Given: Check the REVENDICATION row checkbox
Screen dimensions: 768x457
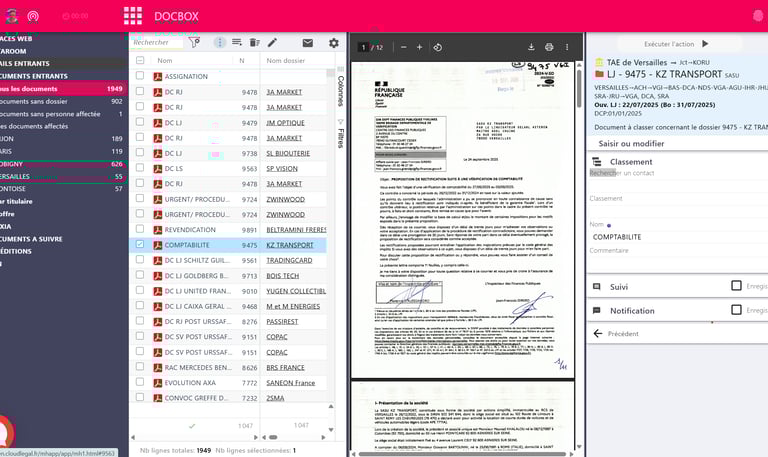Looking at the screenshot, I should 140,229.
